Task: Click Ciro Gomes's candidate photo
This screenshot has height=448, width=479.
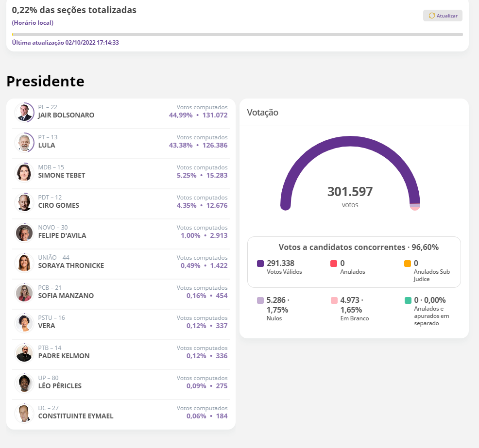Action: coord(24,202)
